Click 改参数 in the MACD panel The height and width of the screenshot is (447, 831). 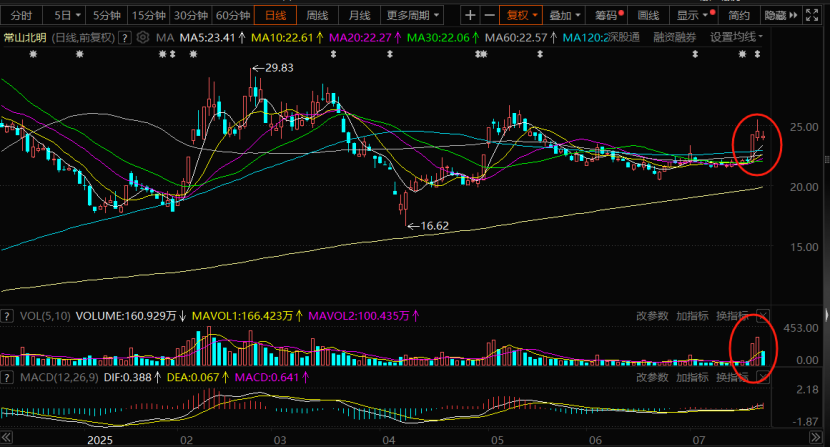[652, 378]
